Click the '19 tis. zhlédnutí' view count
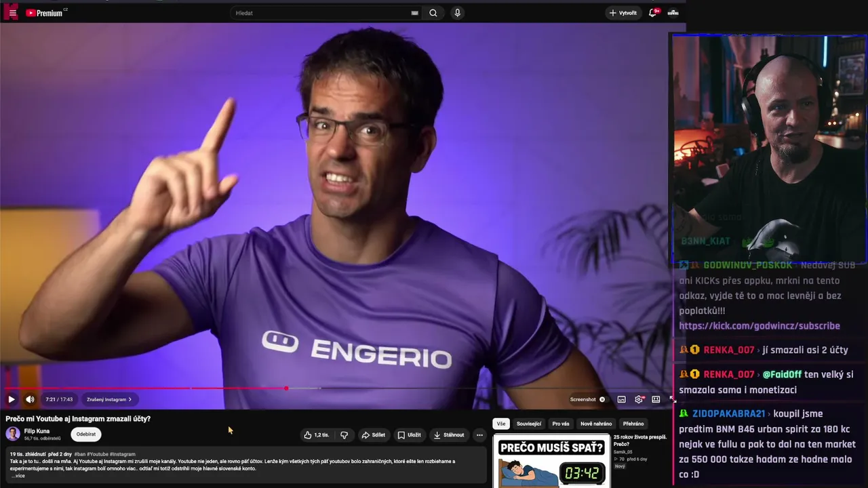Image resolution: width=868 pixels, height=488 pixels. (28, 454)
